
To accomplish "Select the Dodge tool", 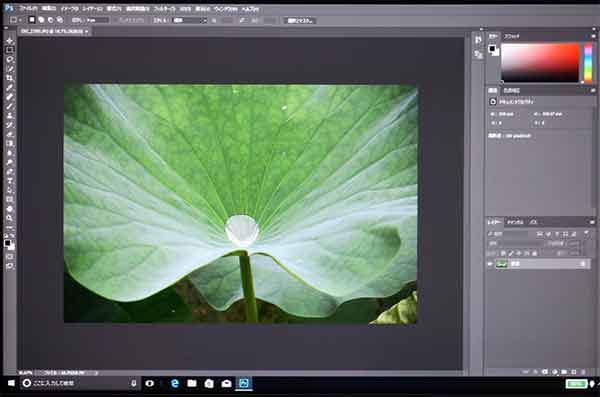I will pos(10,162).
